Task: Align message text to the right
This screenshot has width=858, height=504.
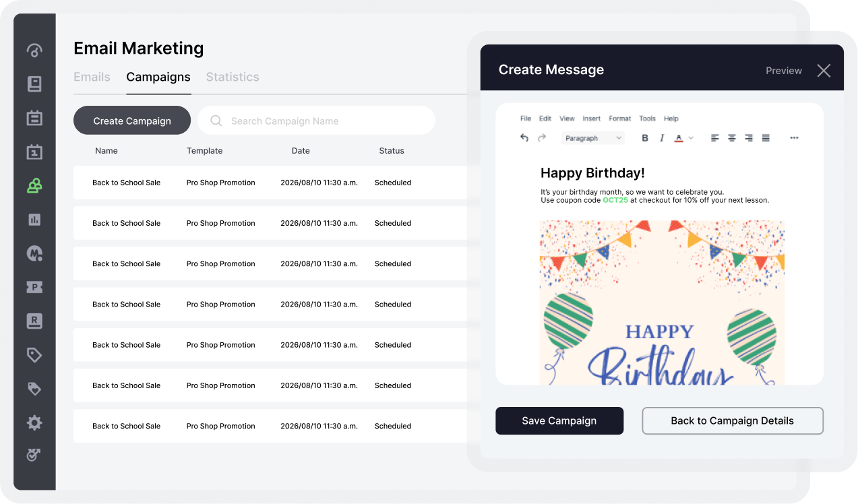Action: 749,138
